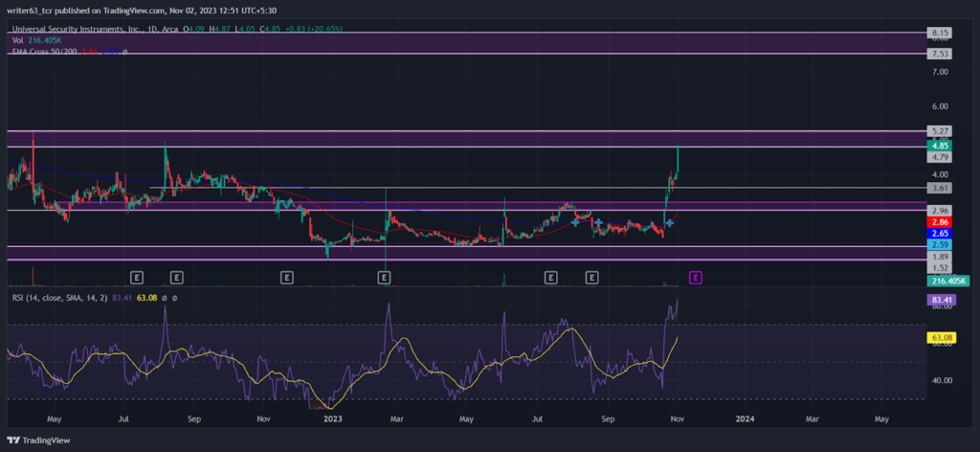Select the 4.79 price level label
Screen dimensions: 980x452
pyautogui.click(x=939, y=158)
